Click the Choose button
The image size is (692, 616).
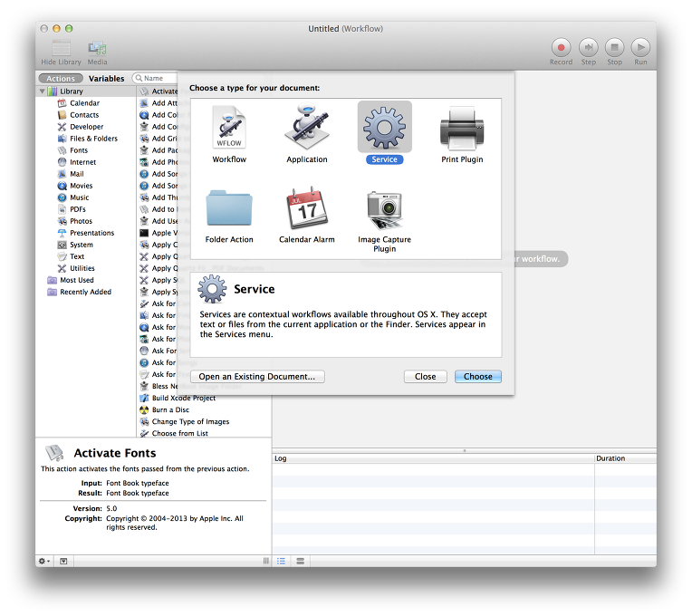[x=478, y=377]
